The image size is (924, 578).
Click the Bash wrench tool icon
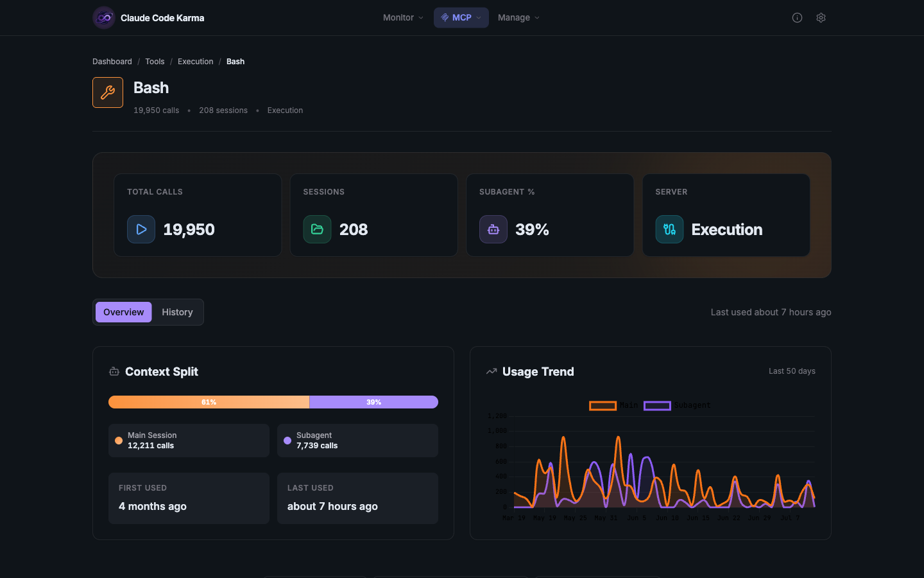[108, 92]
